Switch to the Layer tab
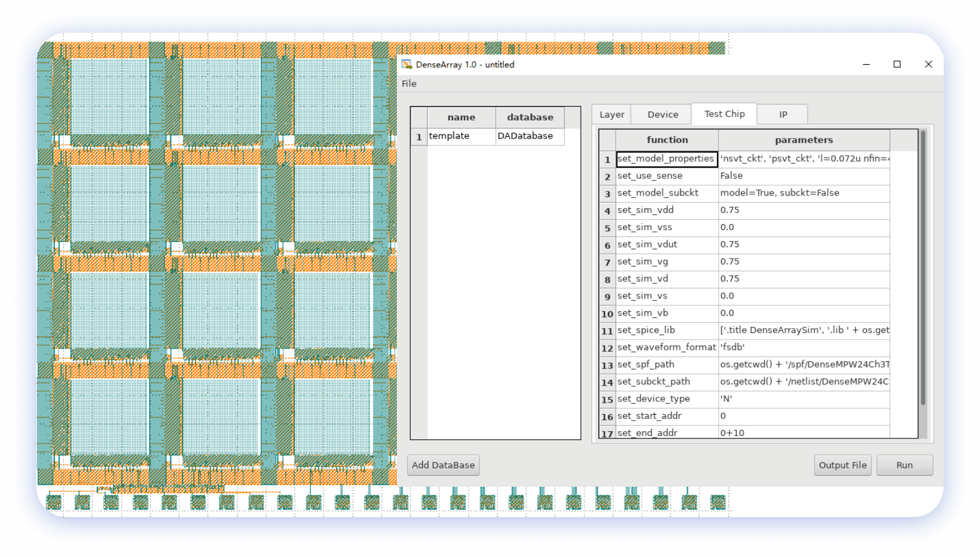 tap(612, 114)
